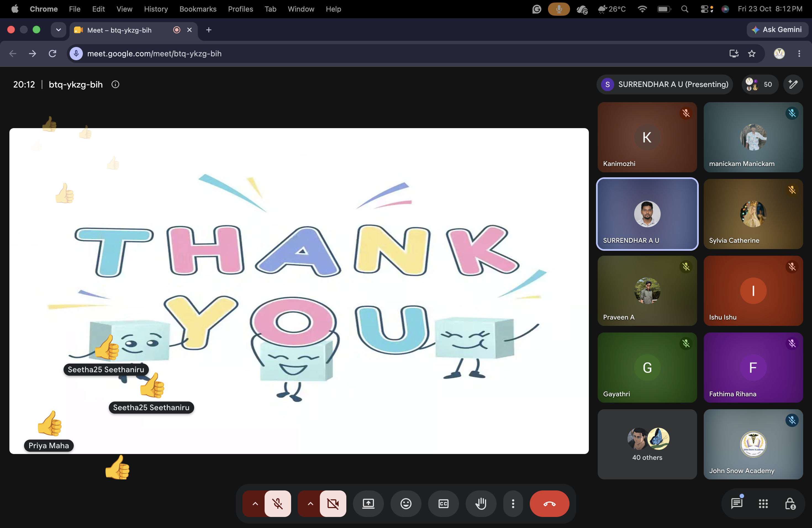This screenshot has width=812, height=528.
Task: Click microphone permission indicator in address bar
Action: (x=76, y=54)
